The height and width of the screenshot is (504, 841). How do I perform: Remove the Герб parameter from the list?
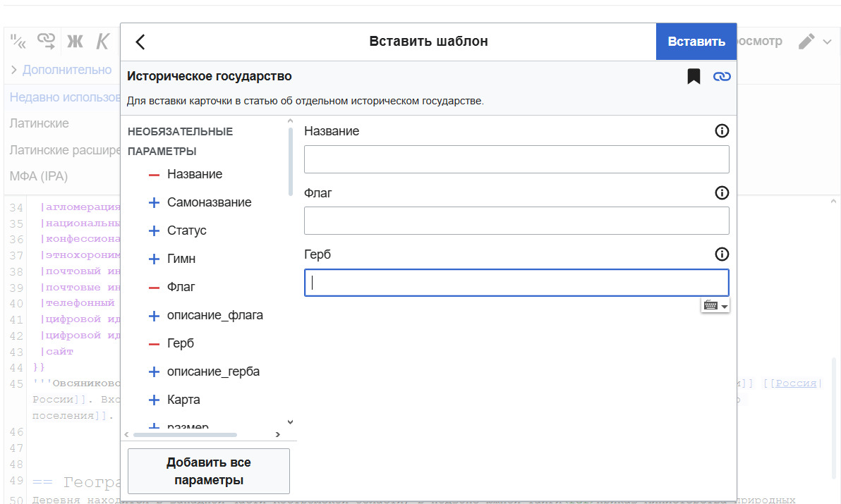(x=154, y=344)
